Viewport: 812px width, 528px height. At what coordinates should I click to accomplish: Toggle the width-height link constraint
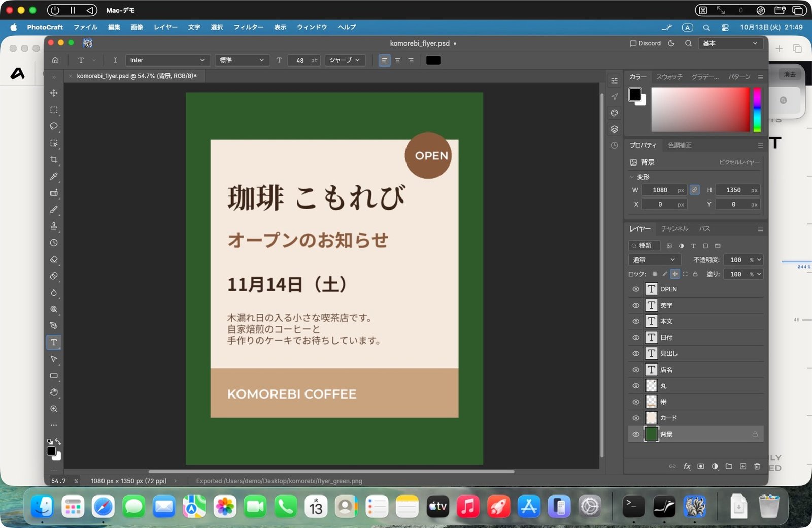point(695,190)
